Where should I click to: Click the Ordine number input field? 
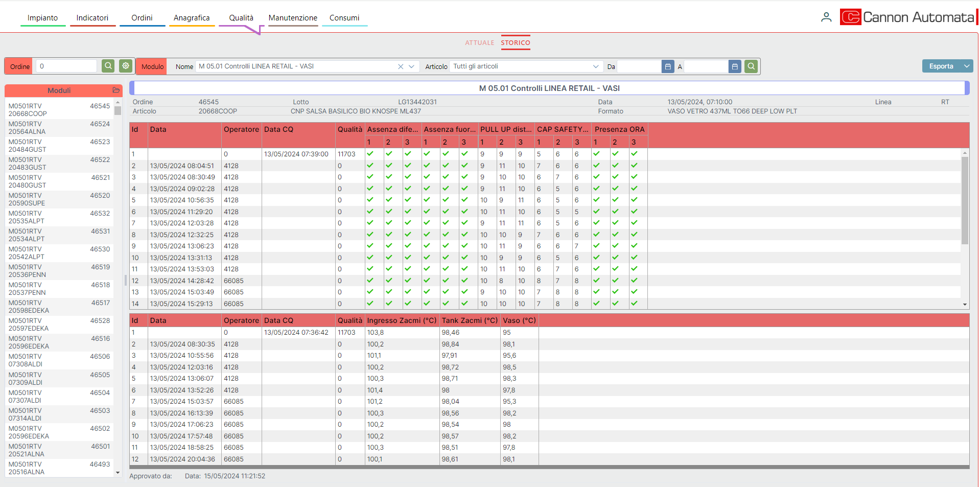[66, 66]
